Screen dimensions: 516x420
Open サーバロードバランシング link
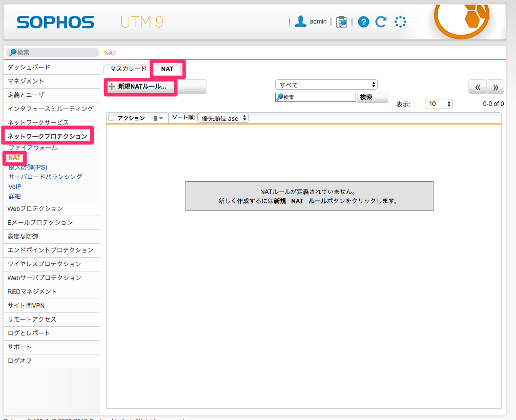(45, 177)
